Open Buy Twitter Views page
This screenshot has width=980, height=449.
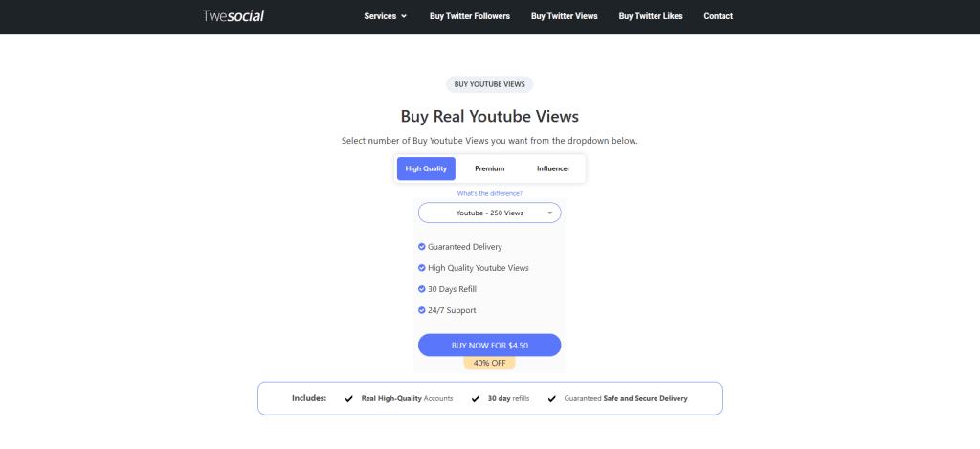click(565, 16)
